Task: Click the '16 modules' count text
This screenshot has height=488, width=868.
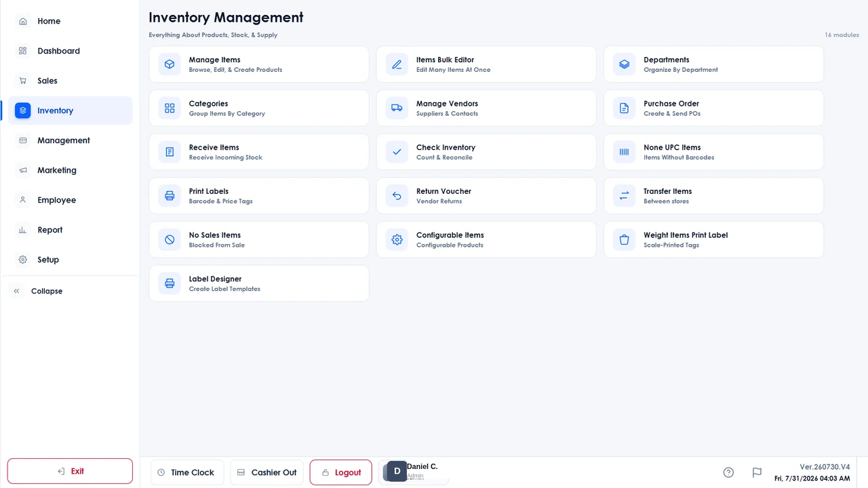Action: tap(842, 35)
